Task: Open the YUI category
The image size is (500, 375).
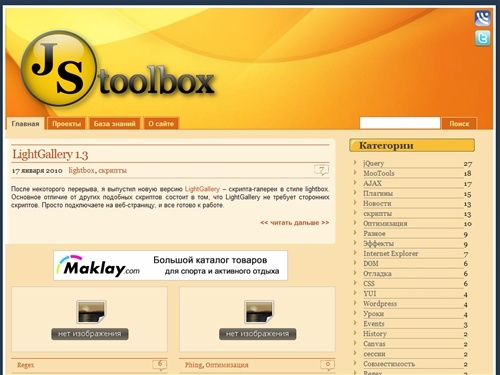Action: coord(370,294)
